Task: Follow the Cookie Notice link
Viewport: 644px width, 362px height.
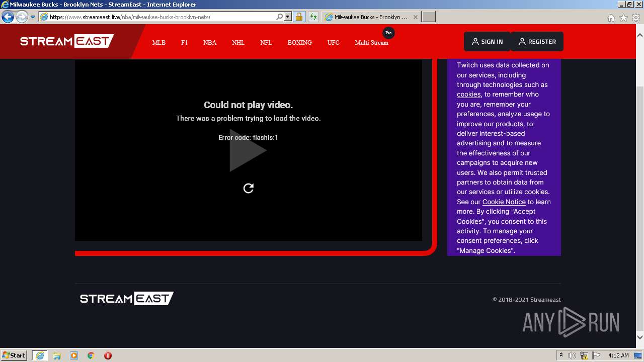Action: [504, 202]
